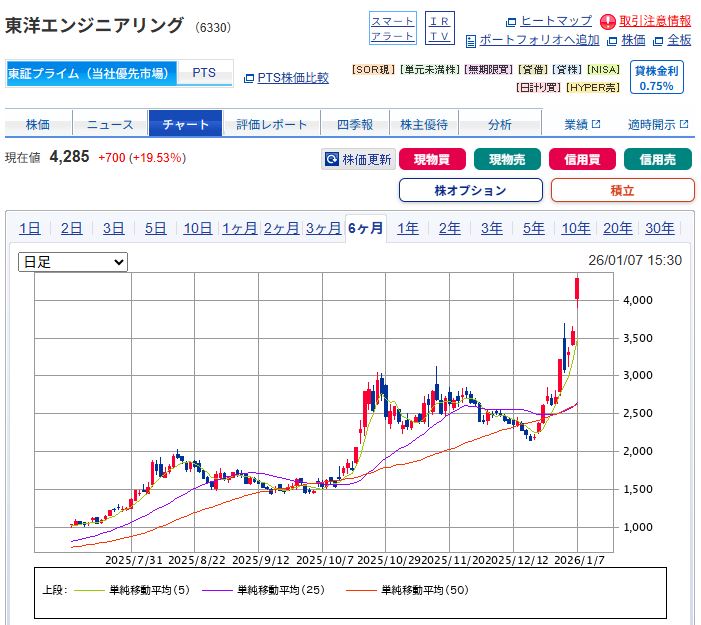Click the ポートフォリオへ追加 document icon
This screenshot has height=625, width=701.
pos(471,40)
